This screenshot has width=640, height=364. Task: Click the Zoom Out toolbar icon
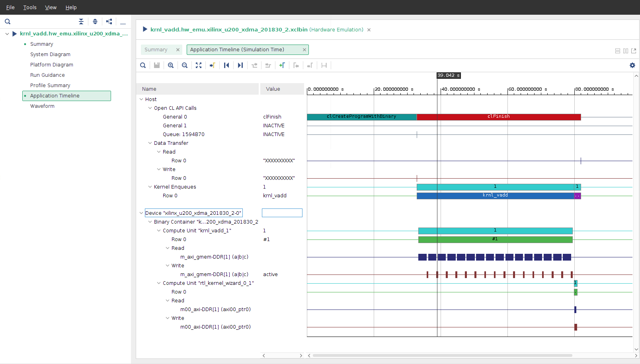point(185,65)
